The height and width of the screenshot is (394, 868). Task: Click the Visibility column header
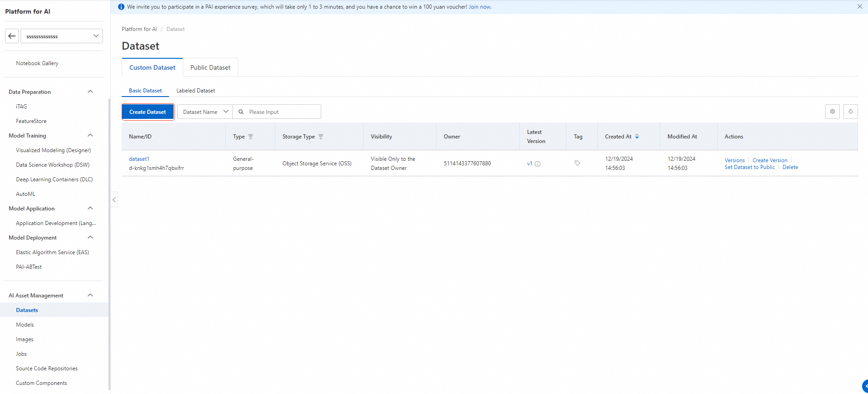[381, 137]
